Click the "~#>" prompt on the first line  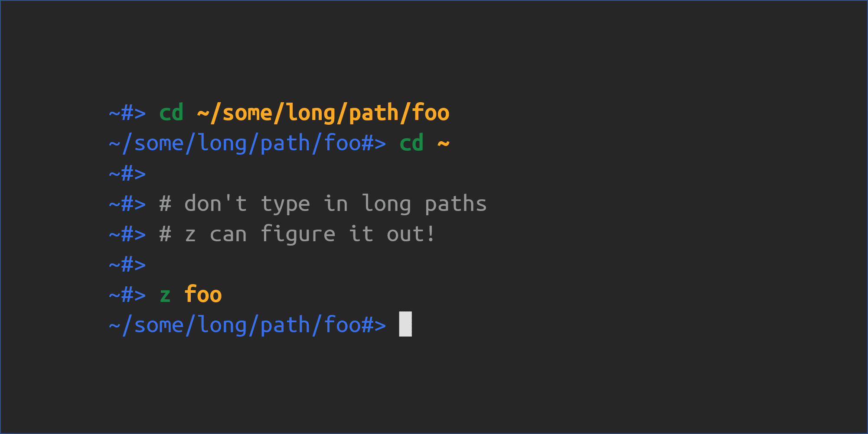(127, 113)
